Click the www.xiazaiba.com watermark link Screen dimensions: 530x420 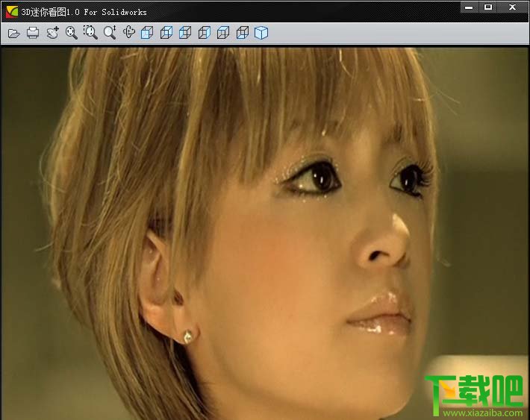tap(483, 413)
